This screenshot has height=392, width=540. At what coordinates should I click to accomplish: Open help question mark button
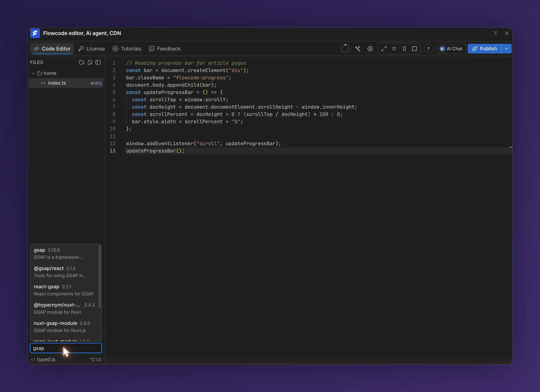coord(428,49)
